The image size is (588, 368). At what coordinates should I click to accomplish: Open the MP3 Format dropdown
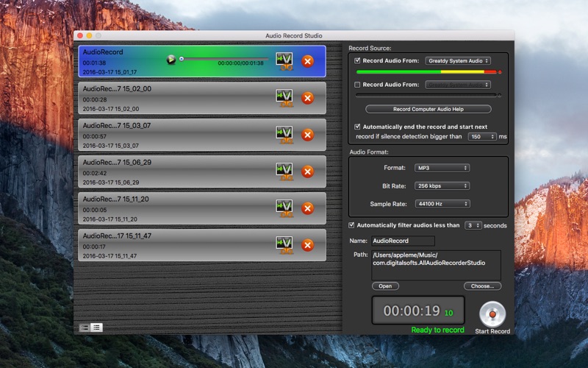click(442, 168)
